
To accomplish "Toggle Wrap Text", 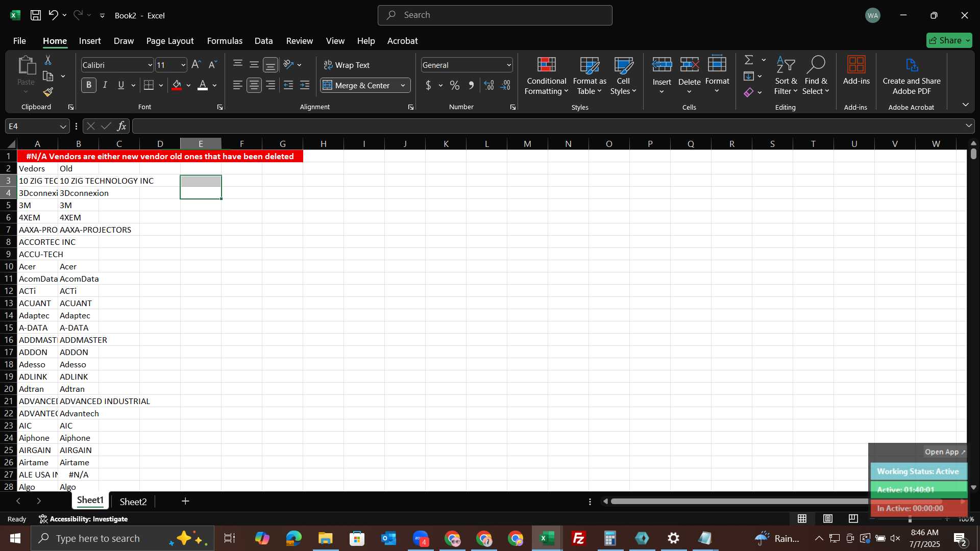I will (x=347, y=65).
